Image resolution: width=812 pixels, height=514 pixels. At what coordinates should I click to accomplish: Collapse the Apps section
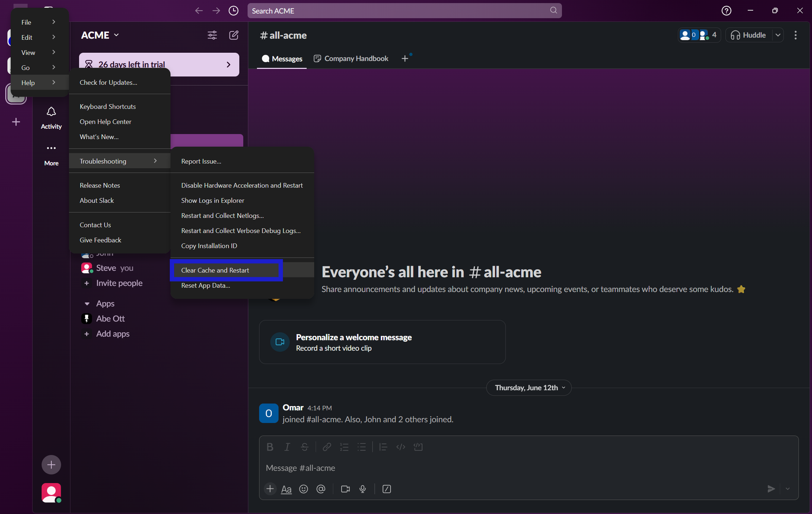pyautogui.click(x=88, y=303)
